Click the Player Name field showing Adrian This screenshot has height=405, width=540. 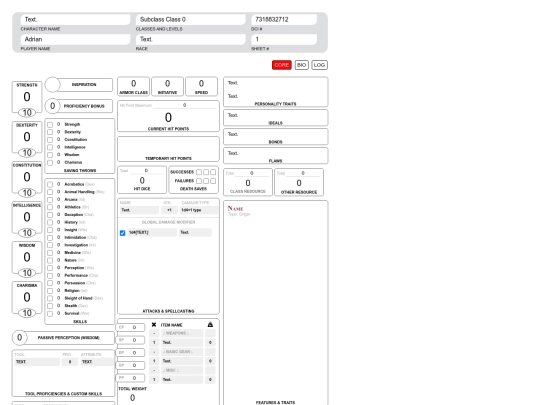click(x=75, y=39)
